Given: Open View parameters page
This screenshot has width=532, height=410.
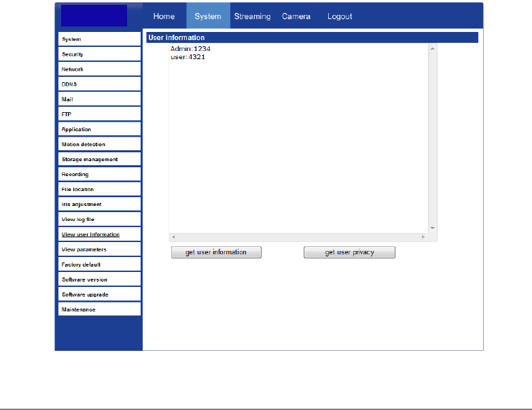Looking at the screenshot, I should (99, 249).
